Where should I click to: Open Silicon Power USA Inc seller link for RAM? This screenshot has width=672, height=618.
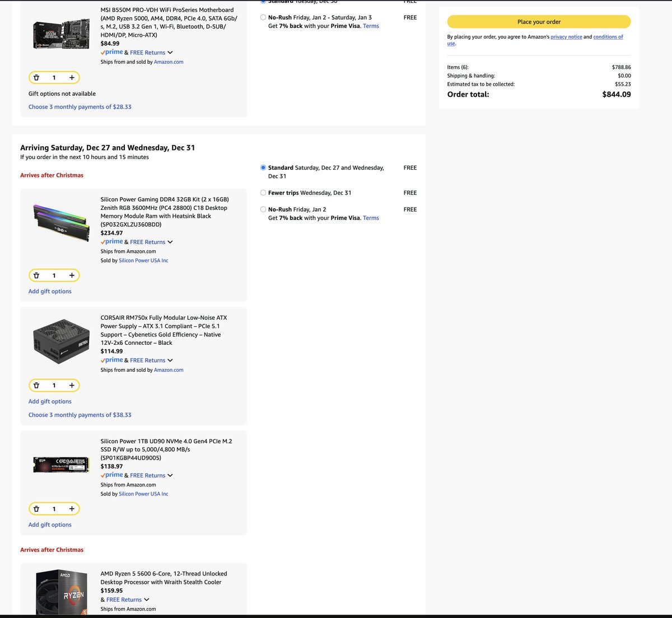point(143,260)
